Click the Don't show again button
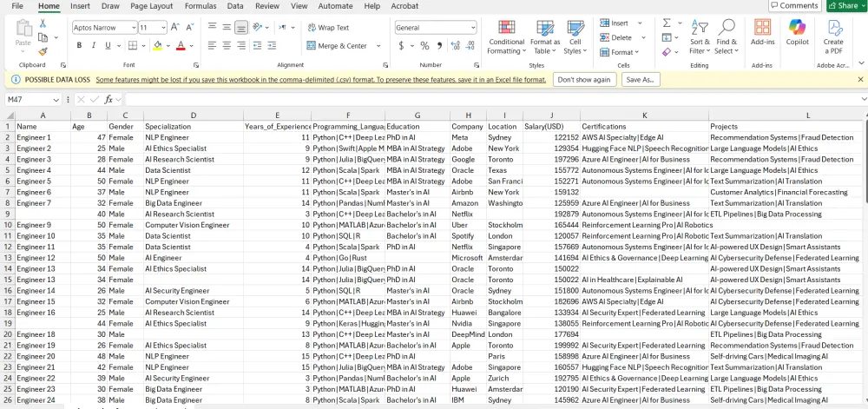This screenshot has height=409, width=868. click(x=584, y=80)
